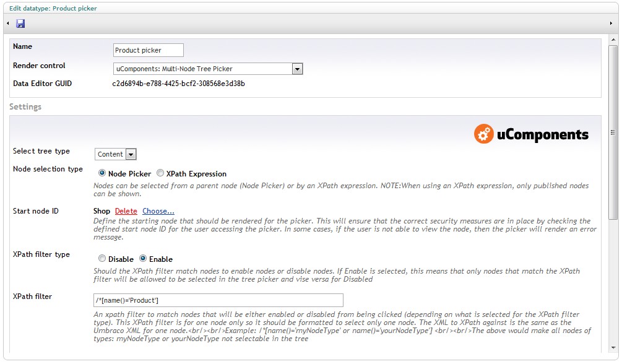Image resolution: width=622 pixels, height=364 pixels.
Task: Click the right arrow in the toolbar
Action: point(611,24)
